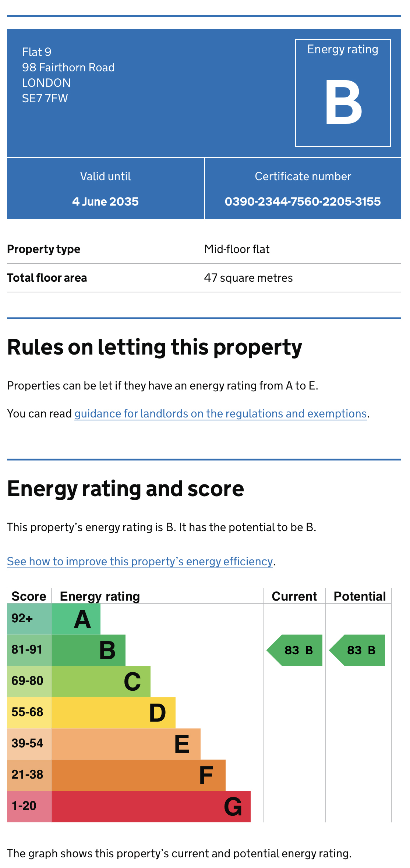
Task: Click the green A rating bar
Action: click(x=76, y=619)
